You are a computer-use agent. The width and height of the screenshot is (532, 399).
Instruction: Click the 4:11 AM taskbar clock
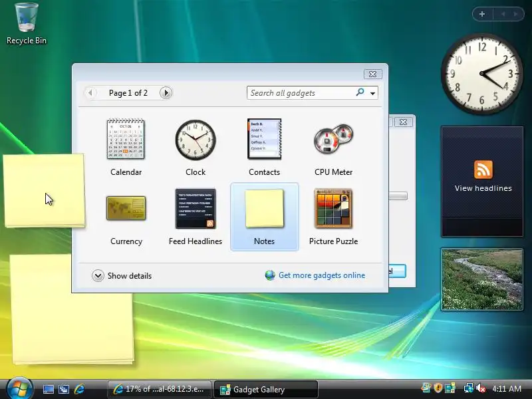coord(507,389)
